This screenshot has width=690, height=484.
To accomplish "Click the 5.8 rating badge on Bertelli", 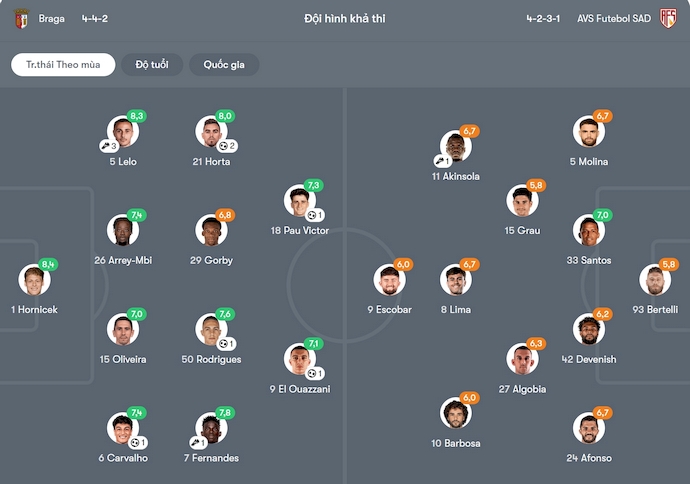I will (670, 264).
